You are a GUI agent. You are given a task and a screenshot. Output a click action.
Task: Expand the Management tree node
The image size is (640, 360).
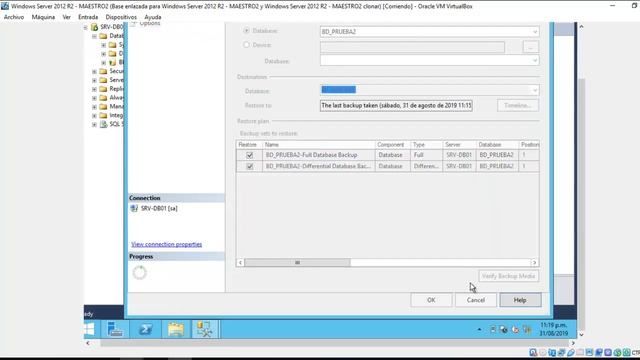click(94, 107)
